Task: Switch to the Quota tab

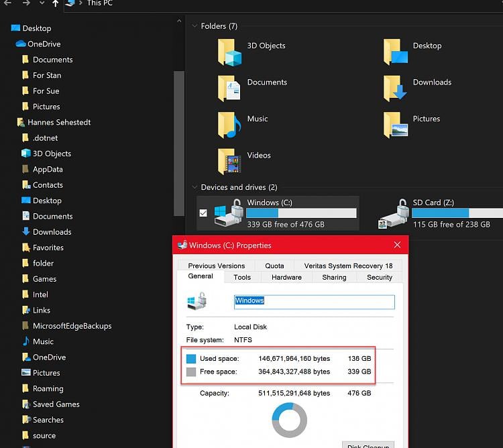Action: pos(274,266)
